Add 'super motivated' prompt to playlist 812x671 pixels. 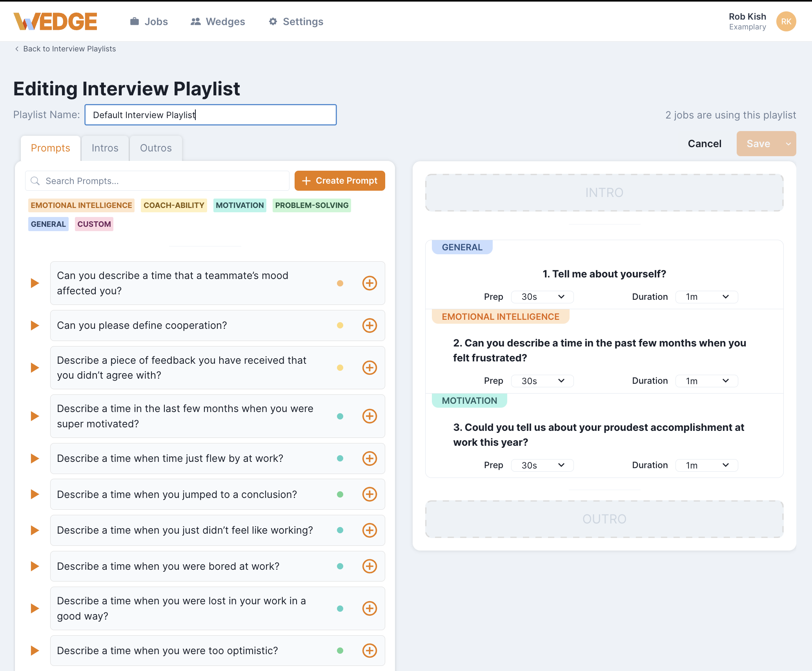pyautogui.click(x=370, y=416)
